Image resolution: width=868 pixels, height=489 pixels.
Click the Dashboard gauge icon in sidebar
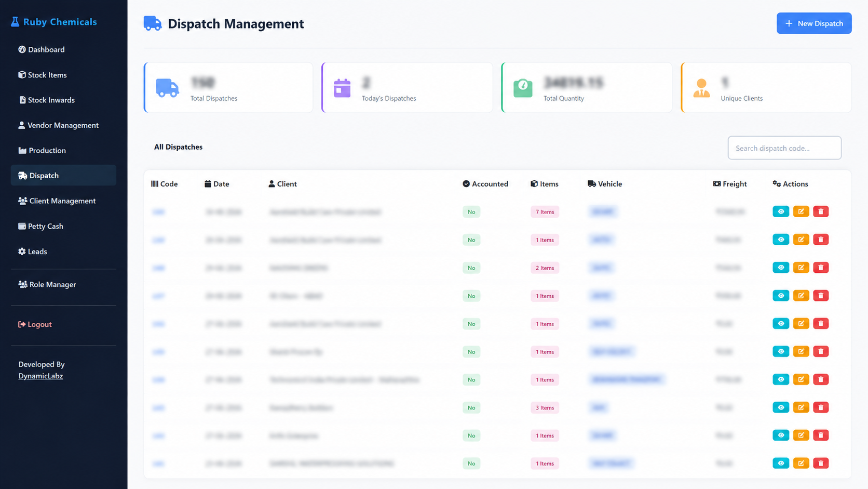22,49
